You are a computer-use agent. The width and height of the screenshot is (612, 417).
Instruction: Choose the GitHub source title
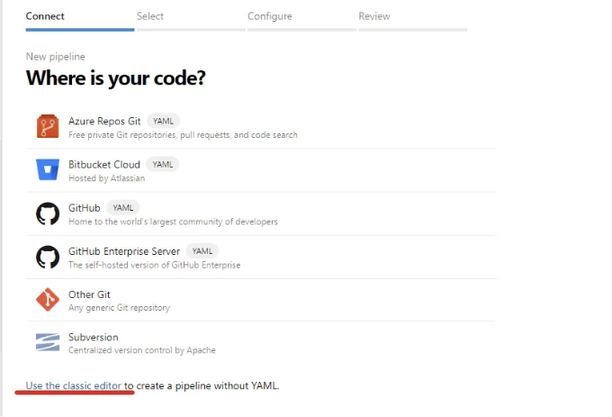tap(84, 208)
